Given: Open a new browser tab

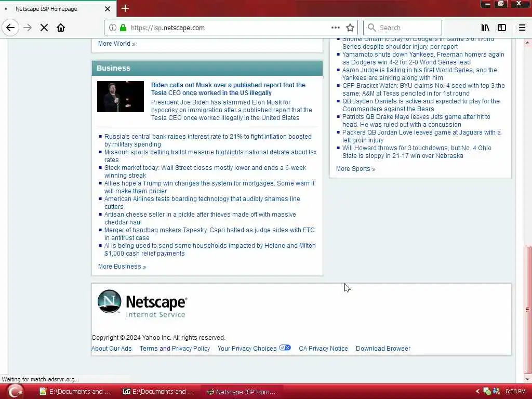Looking at the screenshot, I should point(125,8).
